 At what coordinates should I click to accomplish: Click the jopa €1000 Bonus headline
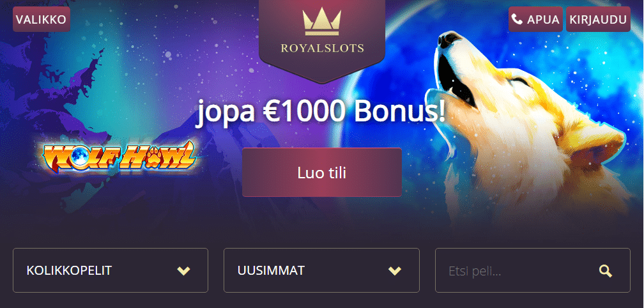pos(321,112)
